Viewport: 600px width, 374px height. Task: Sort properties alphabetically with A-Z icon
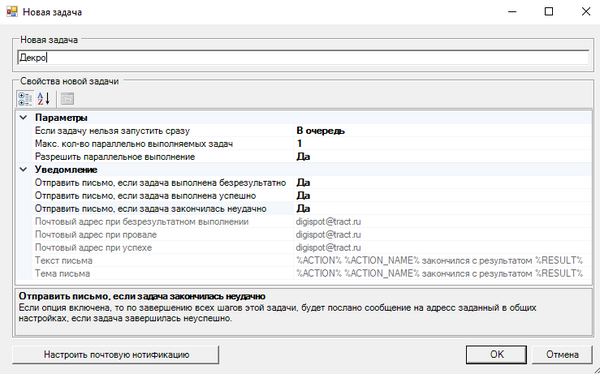[x=44, y=99]
